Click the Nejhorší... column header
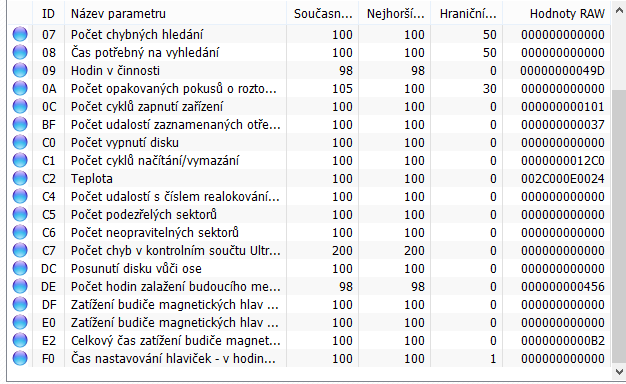Image resolution: width=626 pixels, height=384 pixels. point(394,14)
